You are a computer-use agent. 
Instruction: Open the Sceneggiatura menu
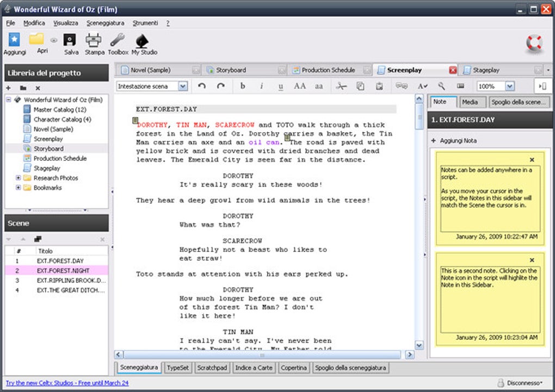105,23
